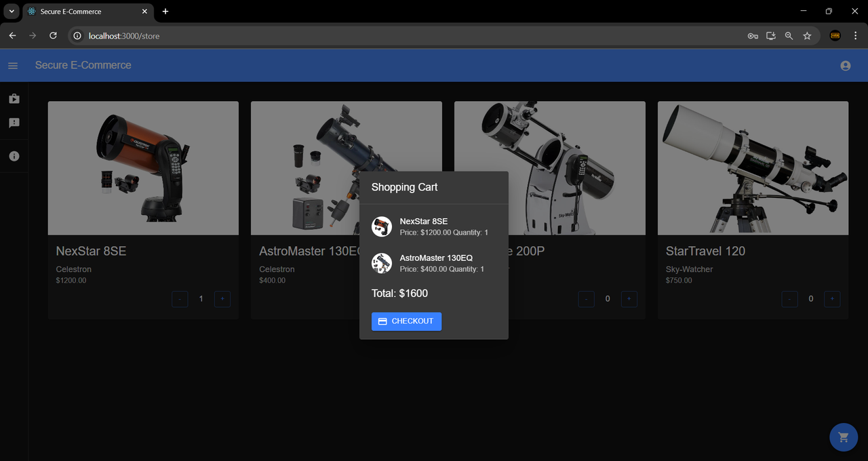Click the AstroMaster 130EQ name in the cart
The image size is (868, 461).
[x=436, y=258]
